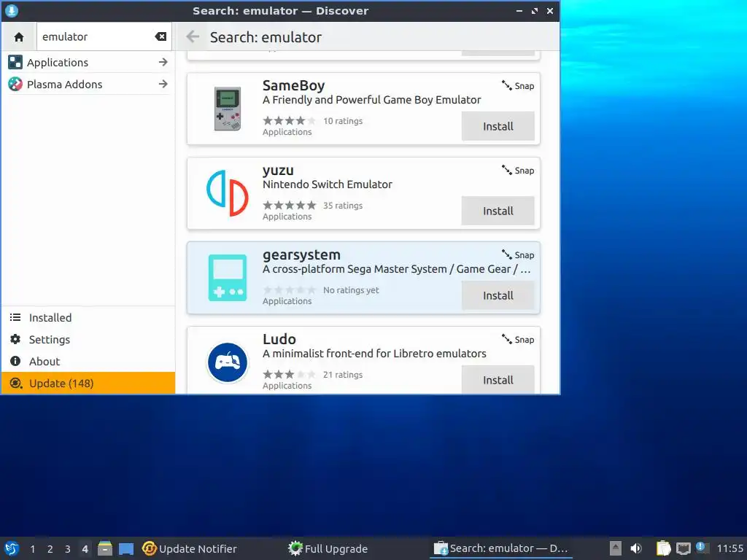
Task: Open the Lubuntu start menu icon
Action: coord(12,548)
